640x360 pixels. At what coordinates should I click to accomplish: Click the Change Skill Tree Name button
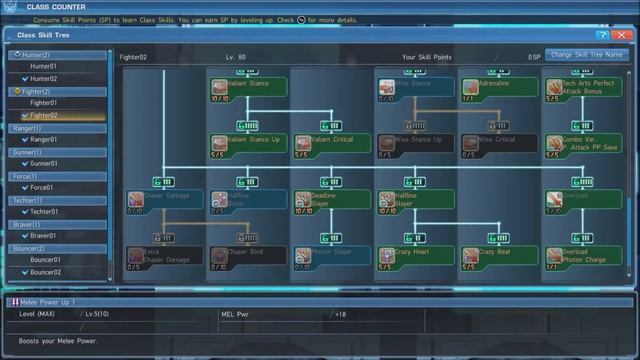coord(587,55)
